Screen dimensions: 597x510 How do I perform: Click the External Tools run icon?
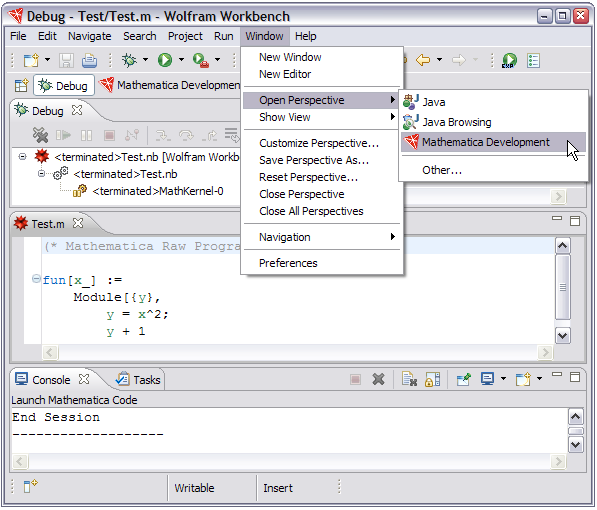coord(201,60)
